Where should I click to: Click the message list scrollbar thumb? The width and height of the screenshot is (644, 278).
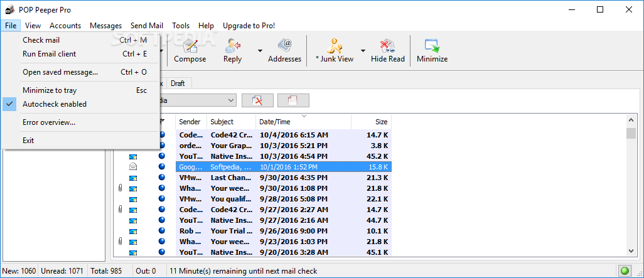click(x=631, y=134)
